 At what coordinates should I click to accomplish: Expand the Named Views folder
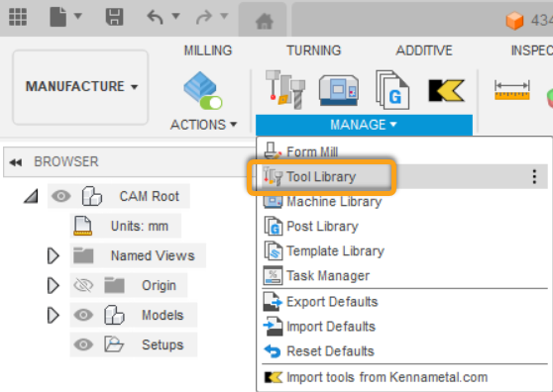[53, 255]
